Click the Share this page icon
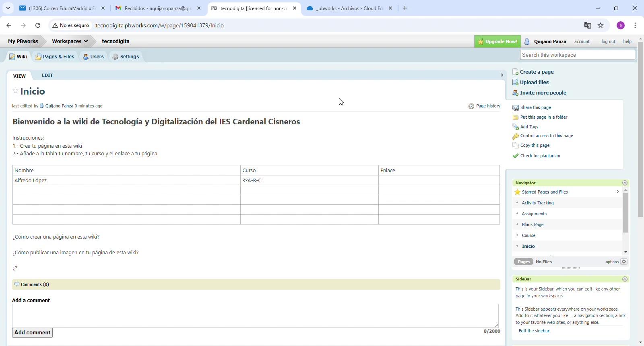The height and width of the screenshot is (346, 644). tap(516, 108)
